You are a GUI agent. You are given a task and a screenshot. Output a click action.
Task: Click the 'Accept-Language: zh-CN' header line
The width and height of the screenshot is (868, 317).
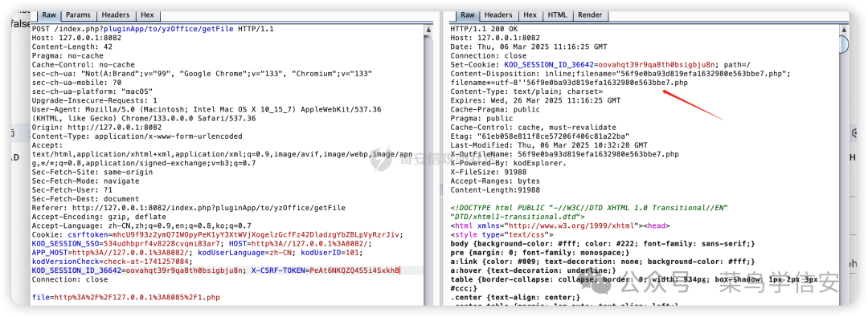coord(141,226)
